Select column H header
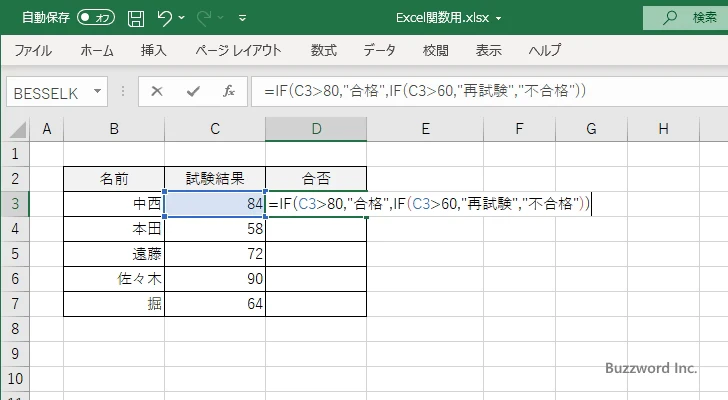This screenshot has width=728, height=400. point(663,129)
